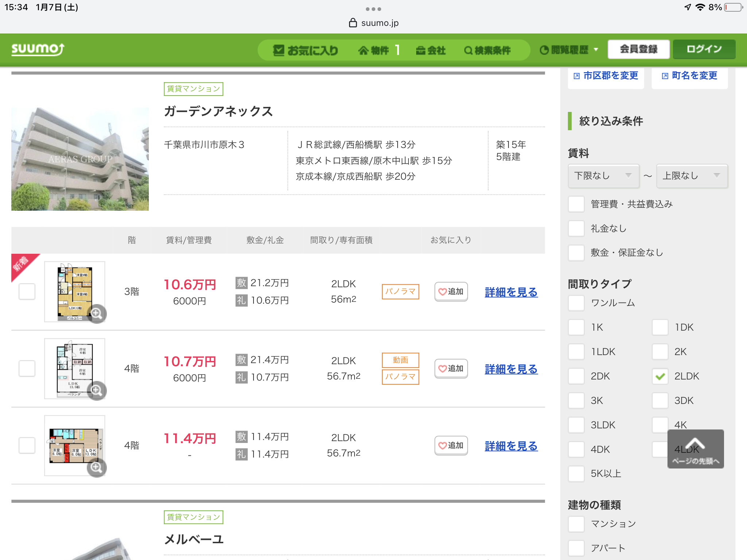Check 5K以上 layout type
The width and height of the screenshot is (747, 560).
[576, 474]
